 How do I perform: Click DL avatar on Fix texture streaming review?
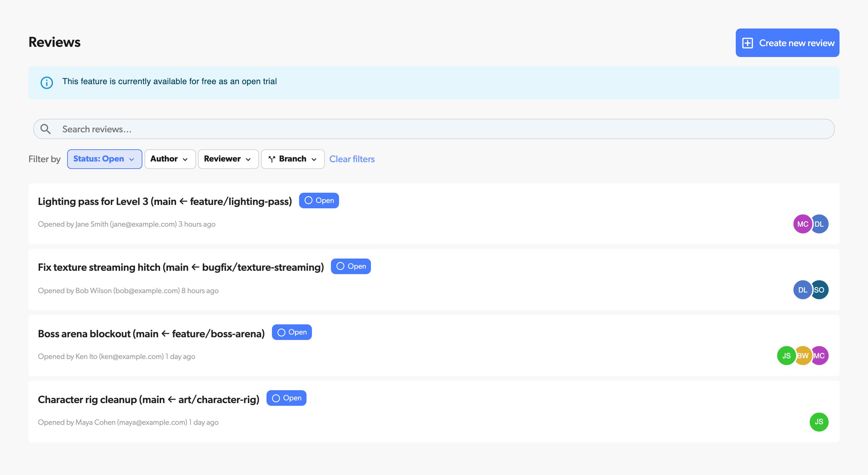click(x=802, y=290)
